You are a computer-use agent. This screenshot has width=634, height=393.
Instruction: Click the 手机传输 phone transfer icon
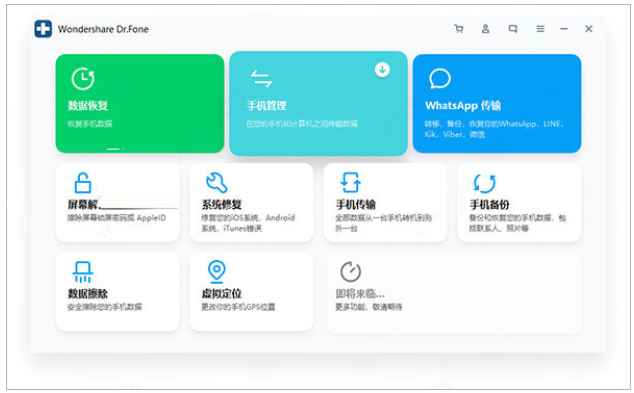[351, 183]
